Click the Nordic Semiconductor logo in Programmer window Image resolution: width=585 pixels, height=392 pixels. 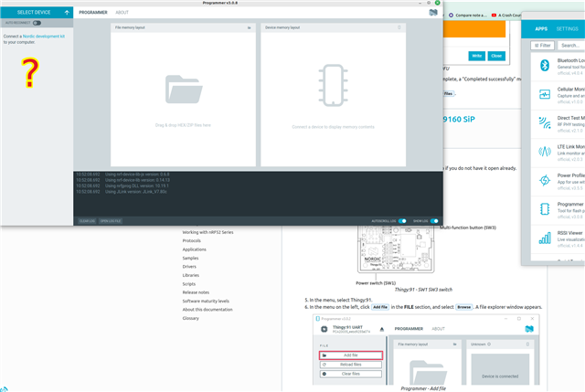433,12
